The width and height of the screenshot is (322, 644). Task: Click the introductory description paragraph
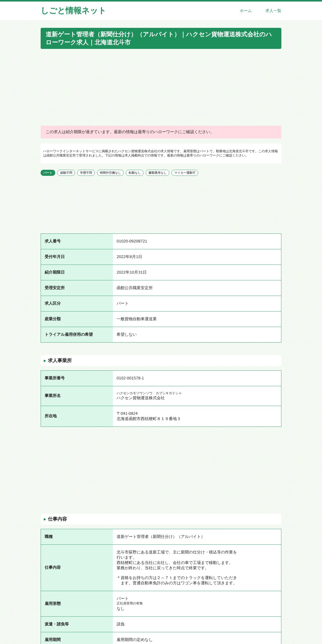[x=161, y=153]
